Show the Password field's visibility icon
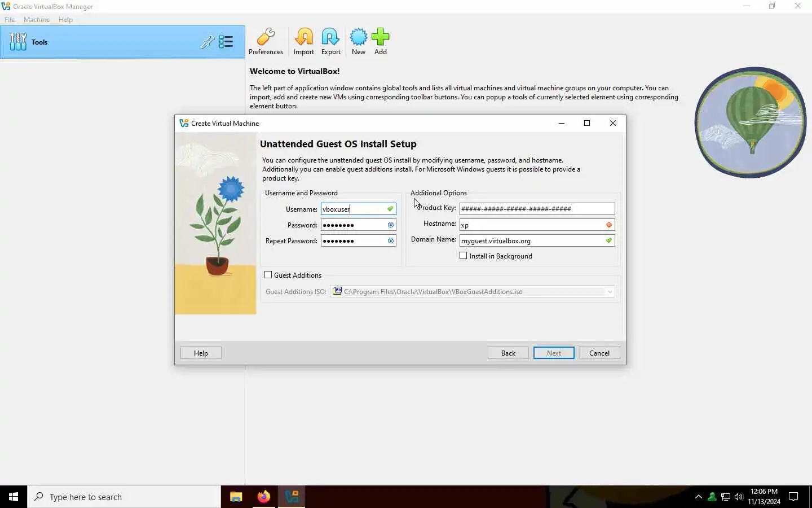The width and height of the screenshot is (812, 508). [x=390, y=225]
